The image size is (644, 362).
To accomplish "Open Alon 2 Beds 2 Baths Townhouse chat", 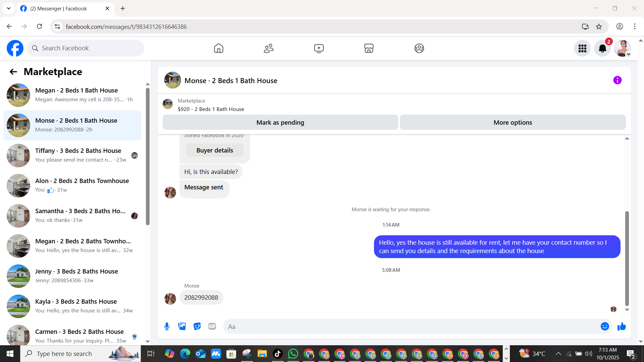I will click(x=72, y=186).
